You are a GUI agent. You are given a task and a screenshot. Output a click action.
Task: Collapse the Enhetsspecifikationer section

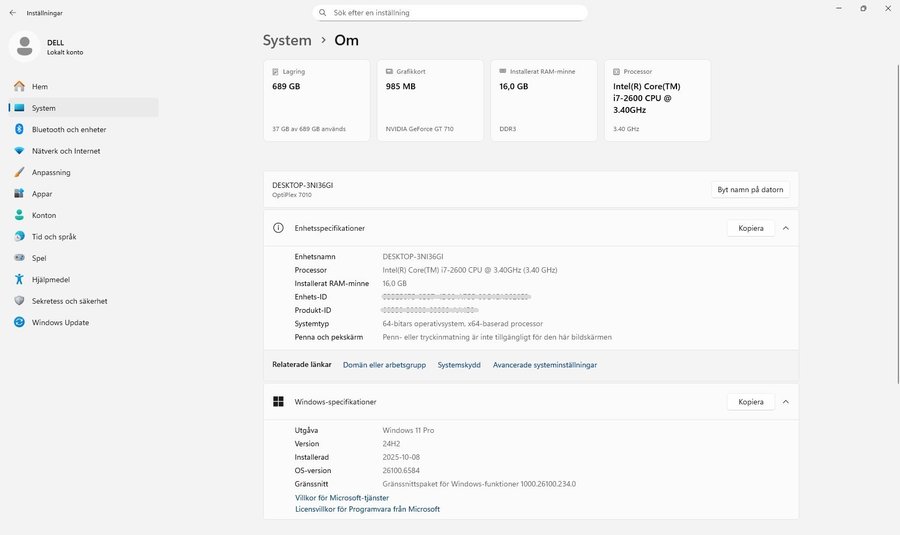pos(786,228)
